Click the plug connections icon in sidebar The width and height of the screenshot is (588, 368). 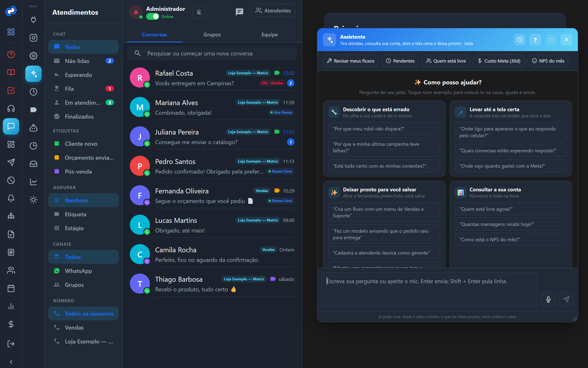[x=33, y=20]
